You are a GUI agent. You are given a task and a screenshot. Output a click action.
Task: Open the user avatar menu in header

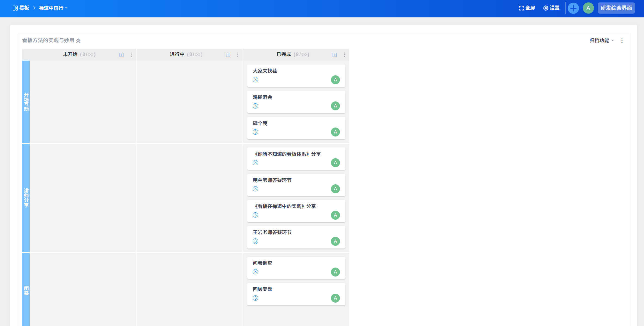(588, 8)
